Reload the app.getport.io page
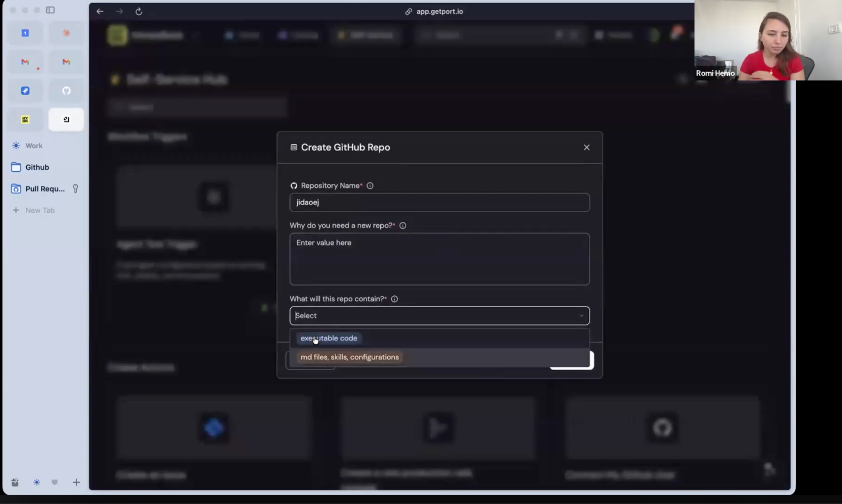The image size is (842, 504). 139,12
